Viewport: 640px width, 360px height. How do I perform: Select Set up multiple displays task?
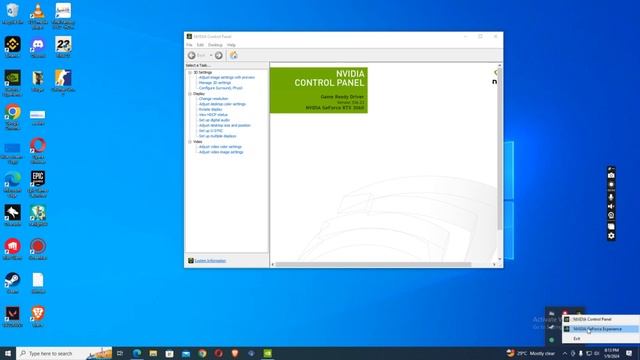(217, 136)
